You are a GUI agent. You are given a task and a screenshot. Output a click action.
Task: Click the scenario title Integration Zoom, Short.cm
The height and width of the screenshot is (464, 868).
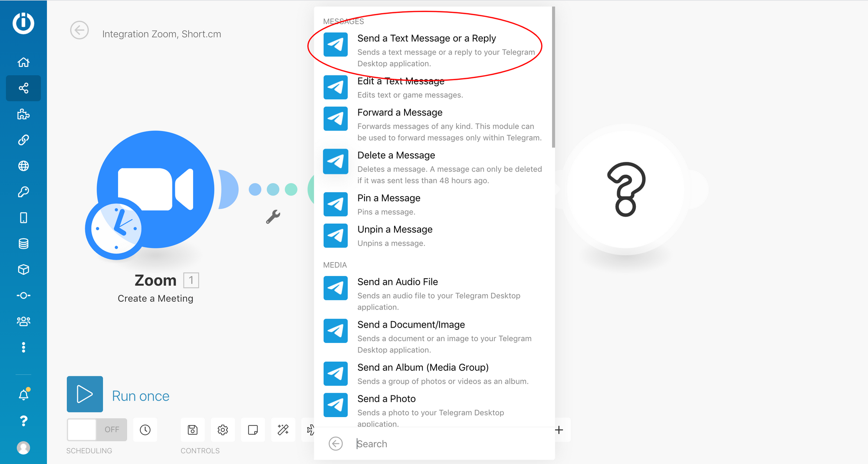(x=161, y=34)
